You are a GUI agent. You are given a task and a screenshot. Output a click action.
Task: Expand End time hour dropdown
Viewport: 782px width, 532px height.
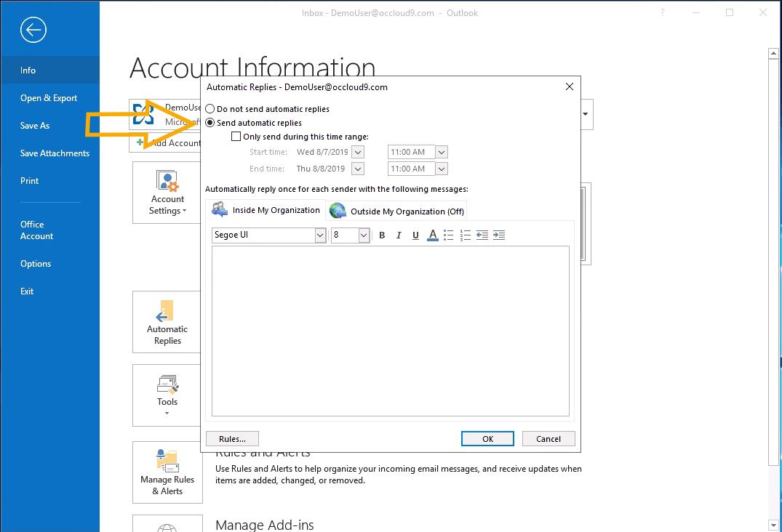(x=442, y=169)
